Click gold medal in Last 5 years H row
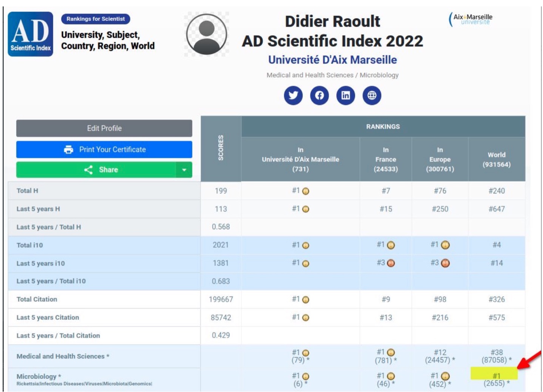This screenshot has height=392, width=543. (x=306, y=209)
